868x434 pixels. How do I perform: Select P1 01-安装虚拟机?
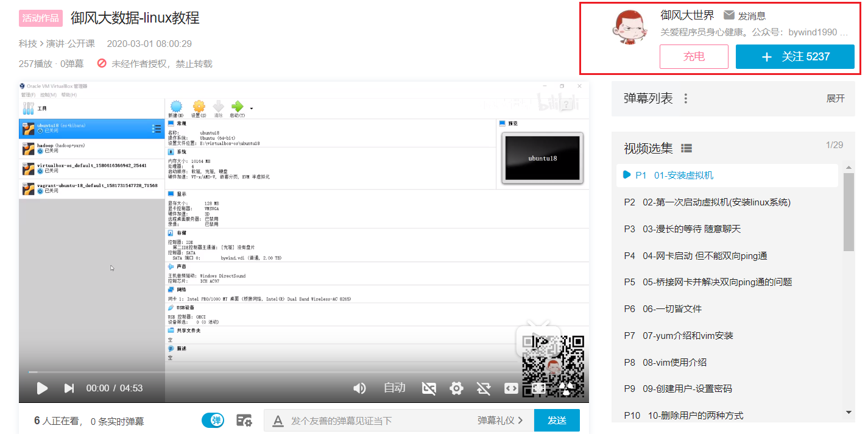point(727,176)
